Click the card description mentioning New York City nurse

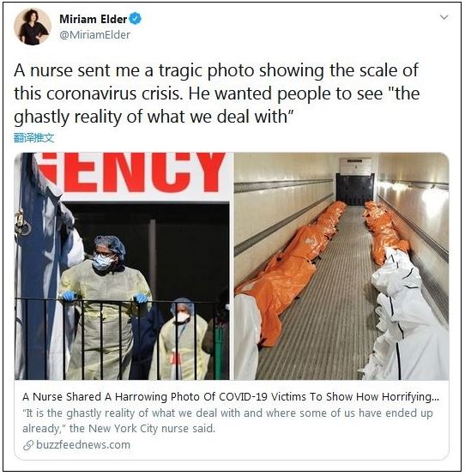click(227, 421)
